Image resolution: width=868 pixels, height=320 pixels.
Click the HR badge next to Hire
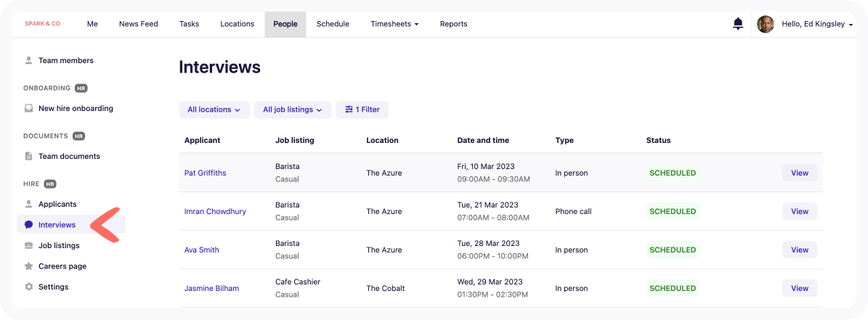coord(50,184)
